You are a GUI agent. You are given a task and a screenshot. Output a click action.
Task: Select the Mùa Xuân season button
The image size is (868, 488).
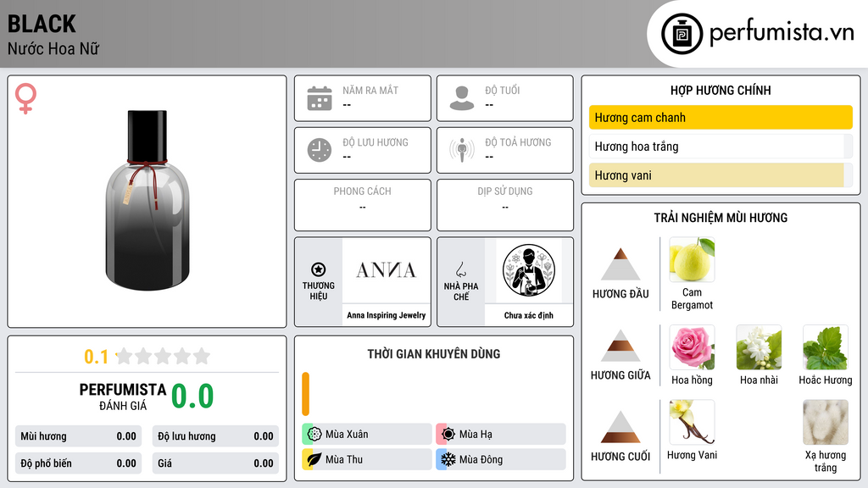click(x=367, y=435)
